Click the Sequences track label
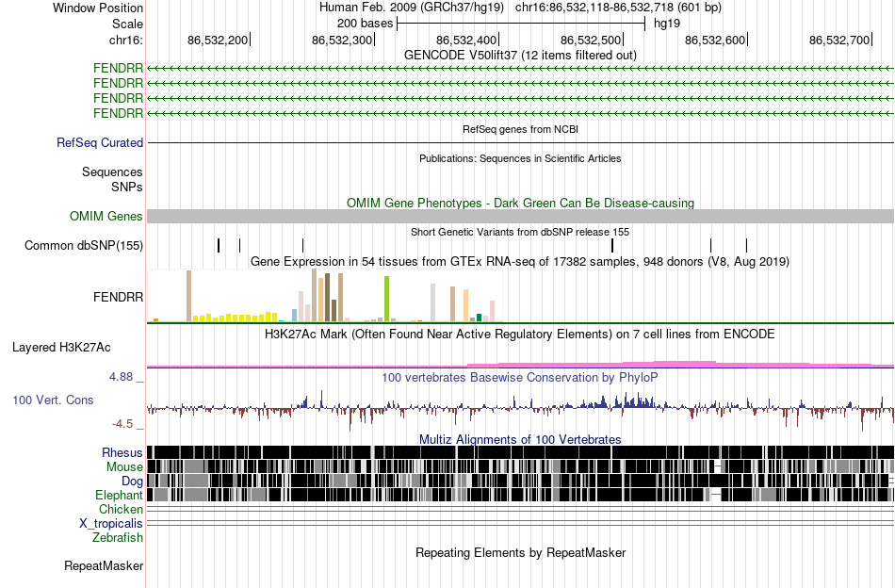This screenshot has height=588, width=895. point(112,171)
